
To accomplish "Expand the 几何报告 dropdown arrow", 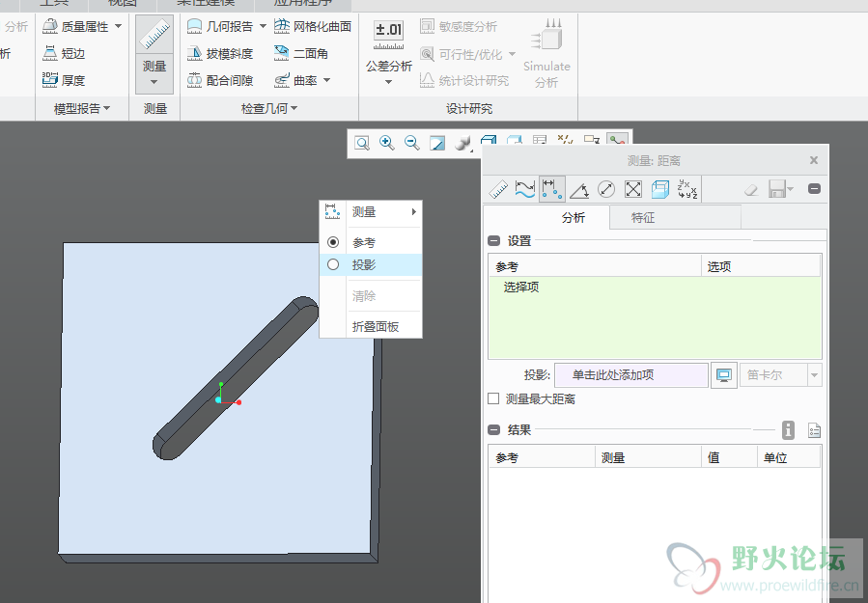I will tap(263, 26).
